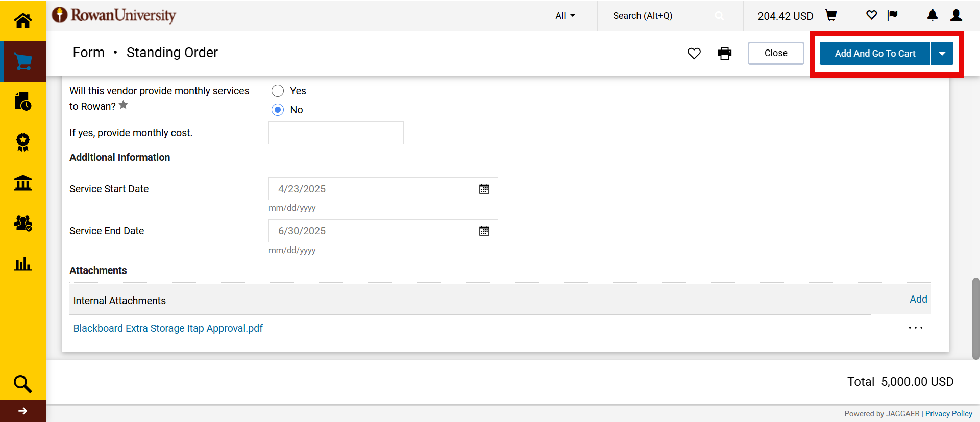The width and height of the screenshot is (980, 422).
Task: Expand the Add And Go To Cart dropdown arrow
Action: point(942,54)
